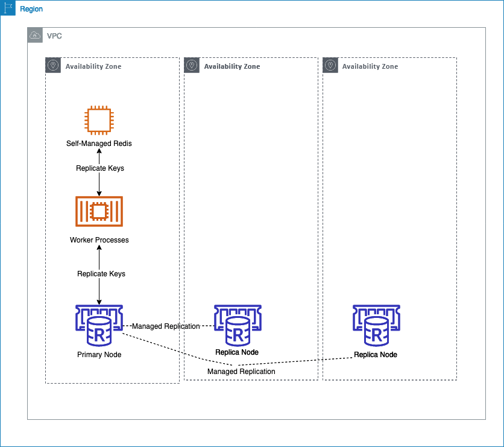Select the right 'Availability Zone' heading text

point(370,66)
